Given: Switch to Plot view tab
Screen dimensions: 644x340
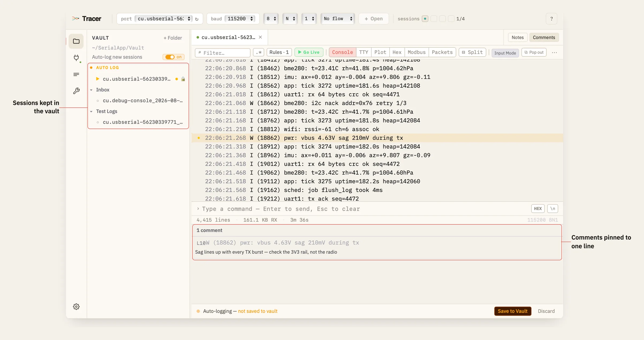Looking at the screenshot, I should [380, 52].
